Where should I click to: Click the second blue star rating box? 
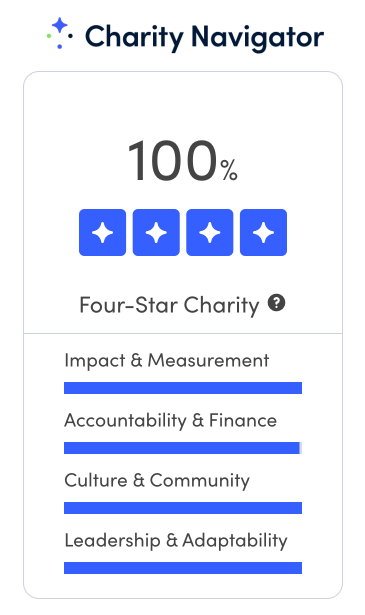click(x=156, y=233)
